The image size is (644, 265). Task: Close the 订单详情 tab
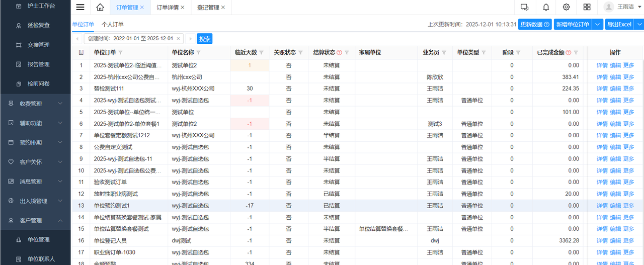coord(182,8)
